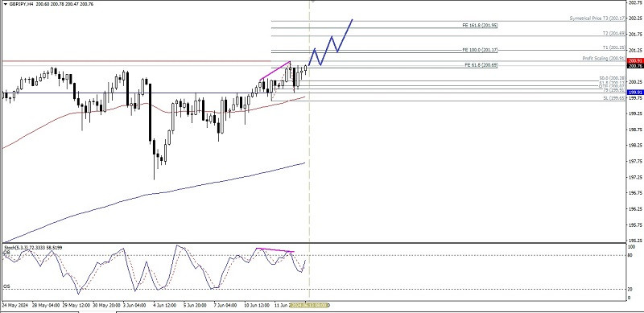Click the SL (199.65) stop loss label

tap(614, 98)
